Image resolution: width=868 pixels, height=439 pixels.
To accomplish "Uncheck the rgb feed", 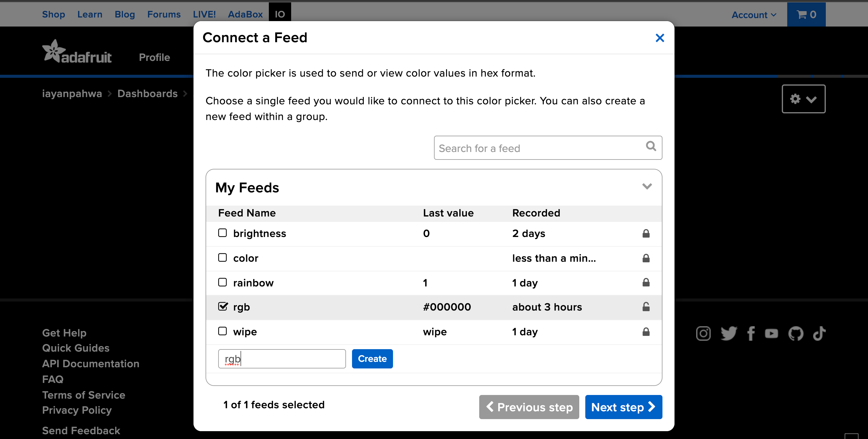I will [222, 307].
